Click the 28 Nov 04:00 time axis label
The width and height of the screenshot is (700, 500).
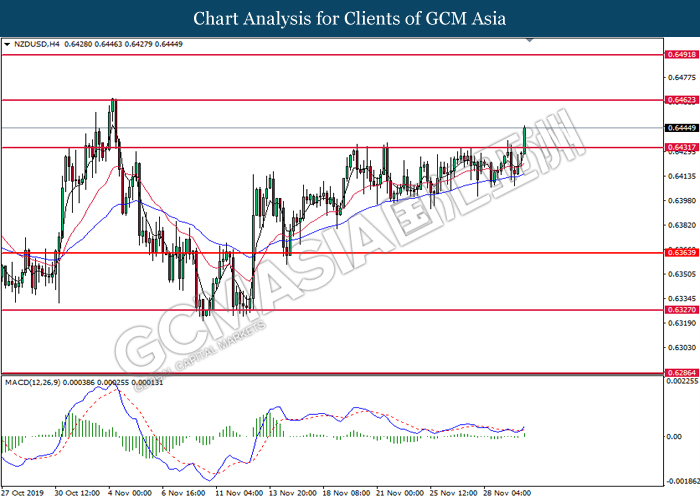[x=507, y=493]
